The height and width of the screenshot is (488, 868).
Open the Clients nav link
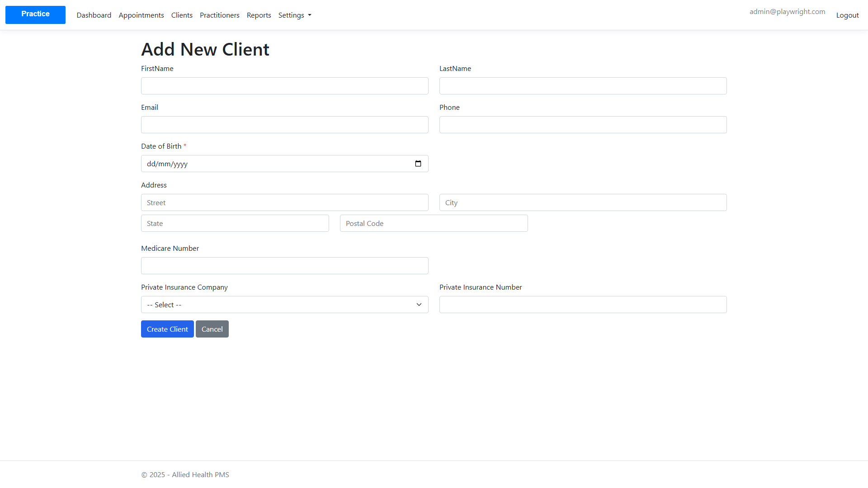click(x=182, y=15)
